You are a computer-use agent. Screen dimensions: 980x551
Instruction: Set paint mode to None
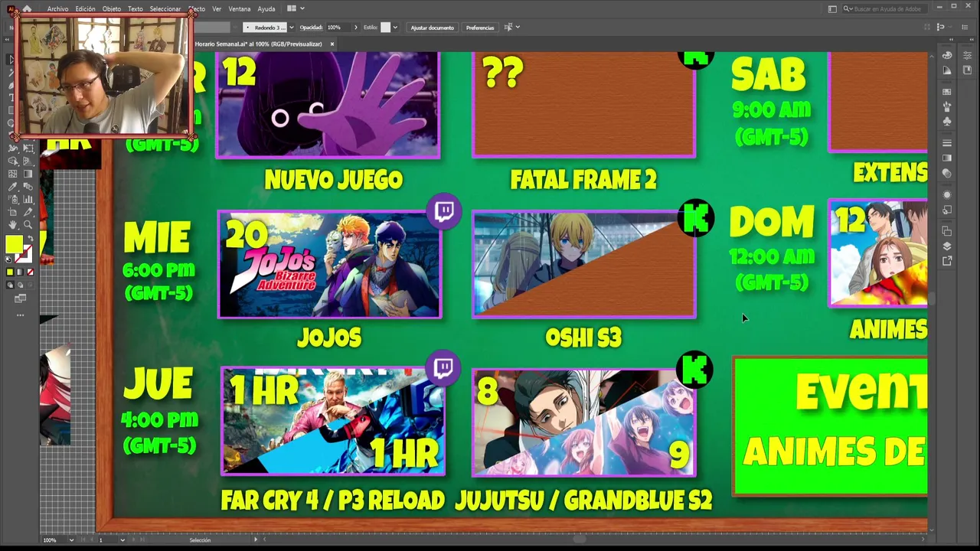[x=30, y=272]
